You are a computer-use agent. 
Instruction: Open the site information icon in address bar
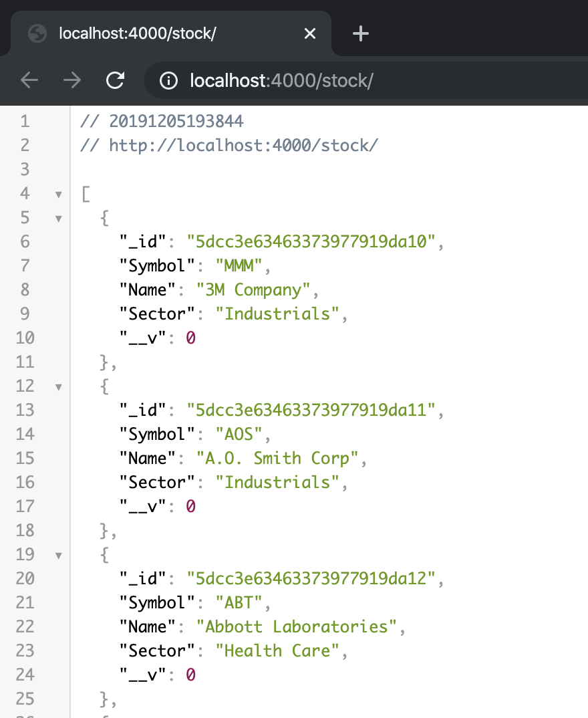[168, 81]
